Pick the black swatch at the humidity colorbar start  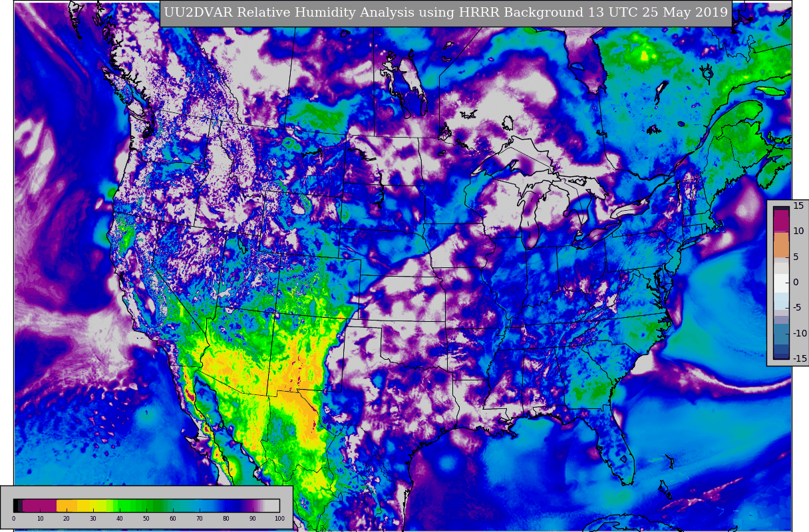[x=15, y=505]
